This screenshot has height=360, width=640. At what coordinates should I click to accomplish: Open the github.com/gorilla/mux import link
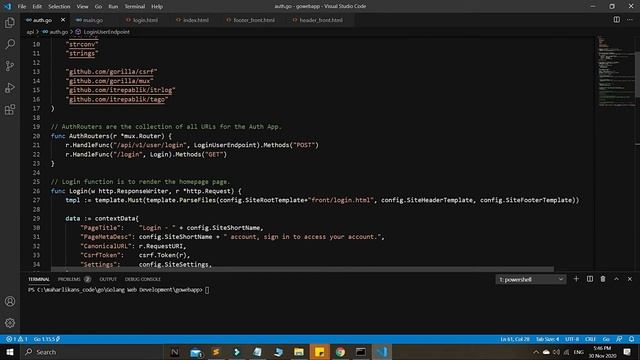109,81
